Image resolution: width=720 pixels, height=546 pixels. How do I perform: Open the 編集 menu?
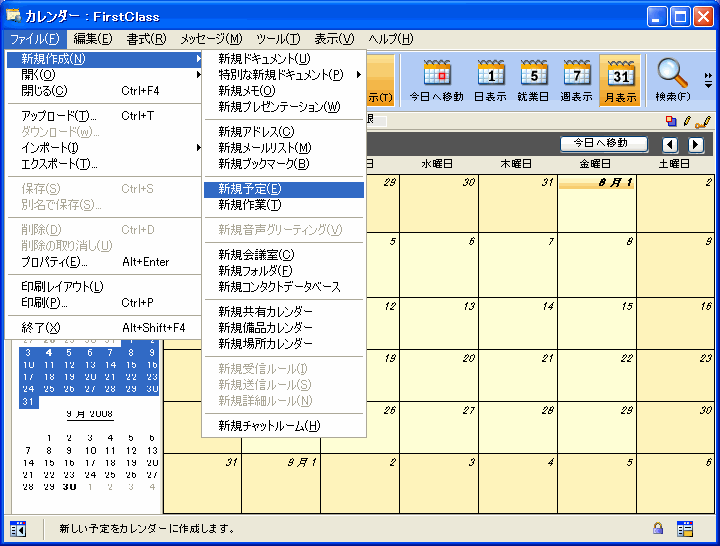92,39
